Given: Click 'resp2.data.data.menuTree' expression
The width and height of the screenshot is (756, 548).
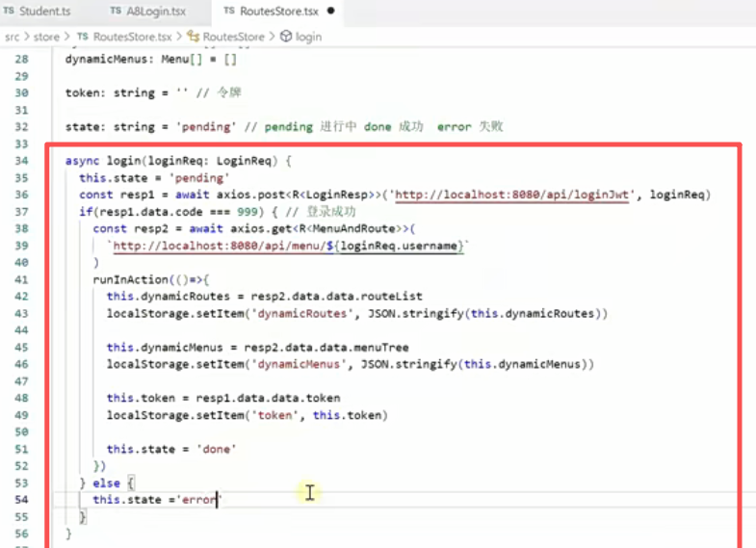Looking at the screenshot, I should coord(326,348).
